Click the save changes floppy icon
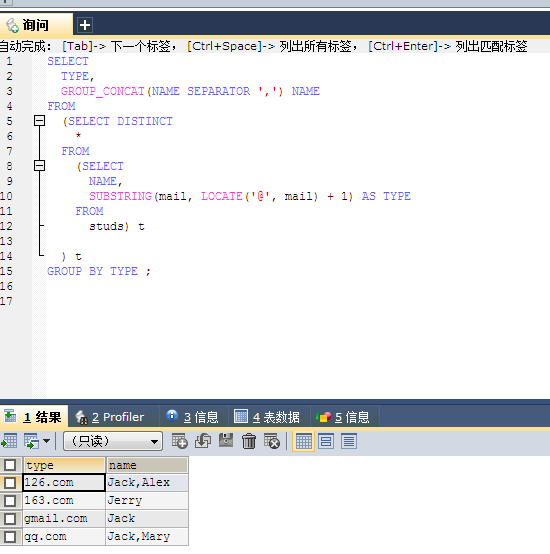The height and width of the screenshot is (554, 550). click(226, 440)
